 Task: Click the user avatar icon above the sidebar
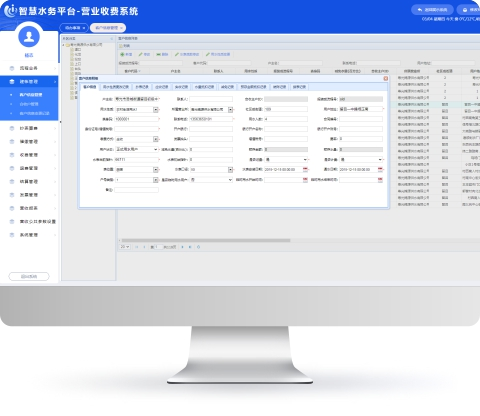pyautogui.click(x=29, y=36)
